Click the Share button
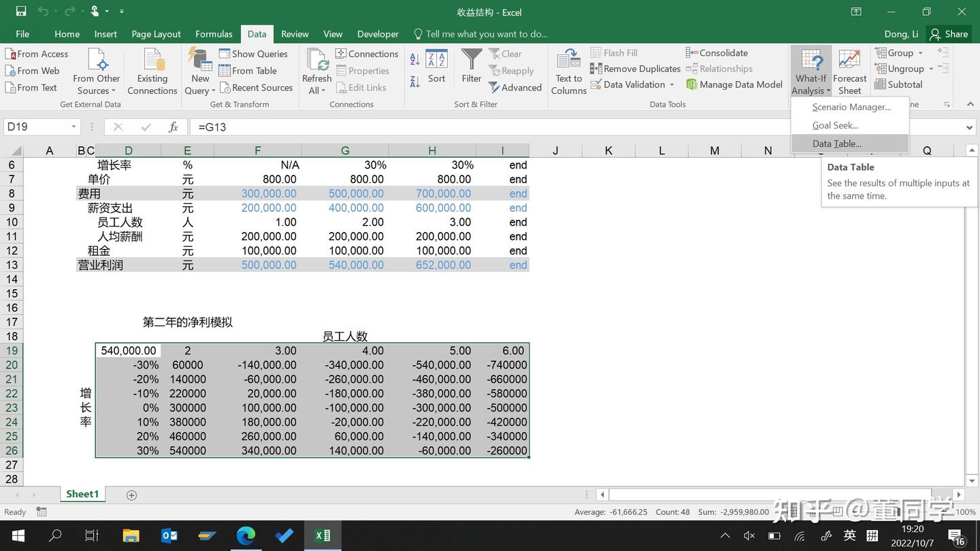This screenshot has width=980, height=551. coord(949,34)
